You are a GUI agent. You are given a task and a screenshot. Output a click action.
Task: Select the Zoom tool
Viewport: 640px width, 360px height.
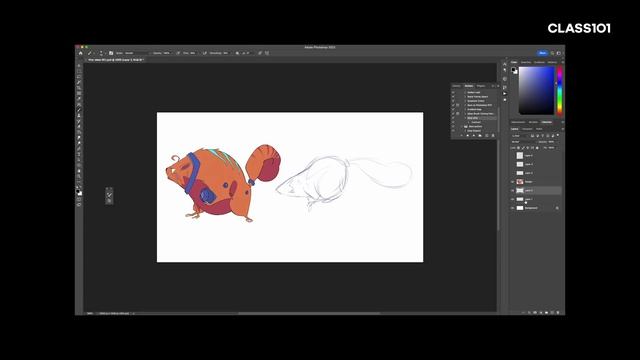pyautogui.click(x=79, y=176)
